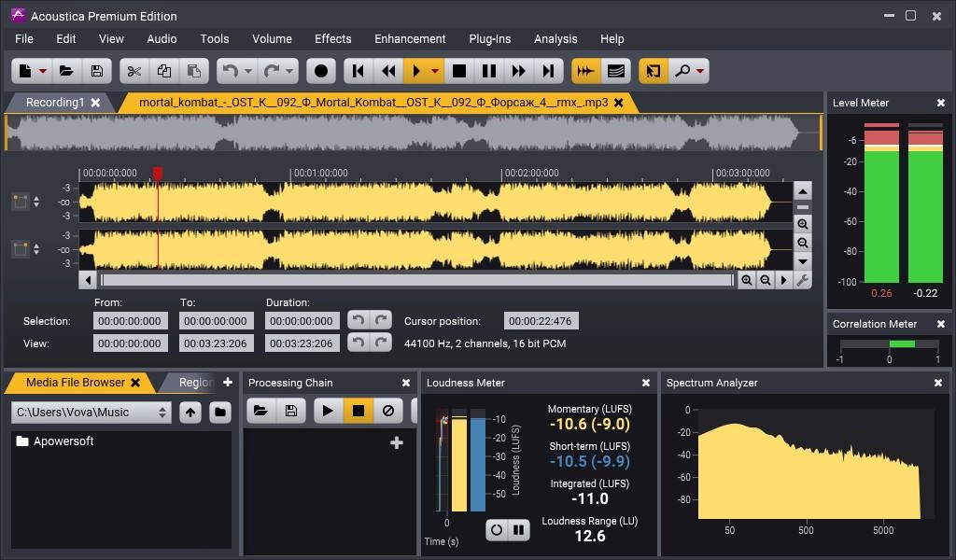Viewport: 956px width, 560px height.
Task: Click the Open file folder icon
Action: click(66, 71)
